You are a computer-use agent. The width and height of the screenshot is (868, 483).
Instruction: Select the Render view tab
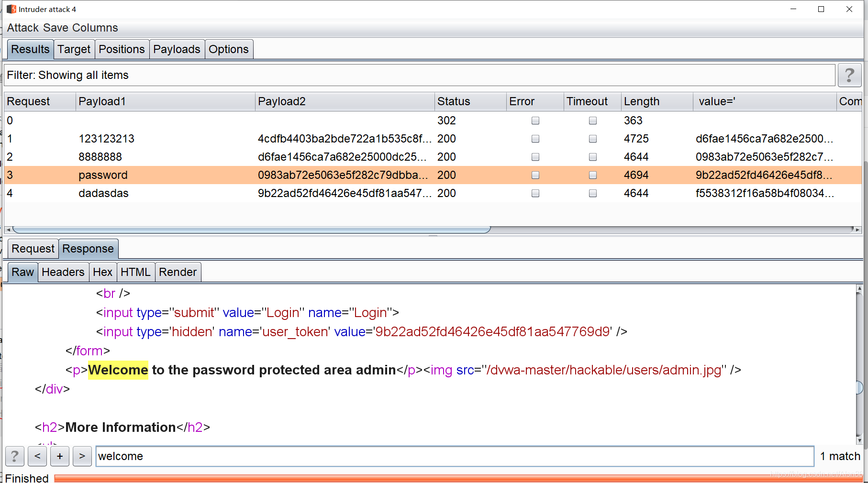(x=178, y=272)
